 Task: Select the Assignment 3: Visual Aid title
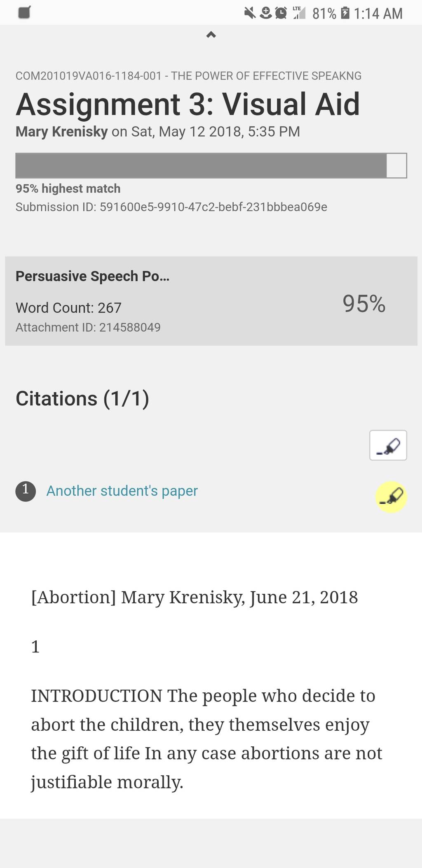pos(188,104)
